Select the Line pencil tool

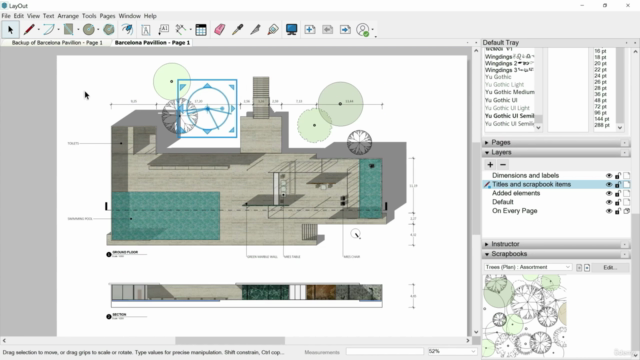[x=29, y=29]
